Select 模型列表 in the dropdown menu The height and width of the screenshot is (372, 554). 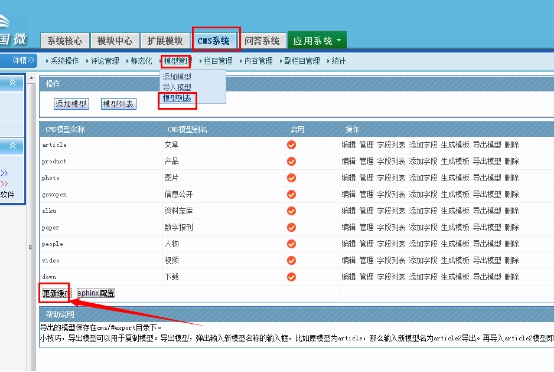177,98
